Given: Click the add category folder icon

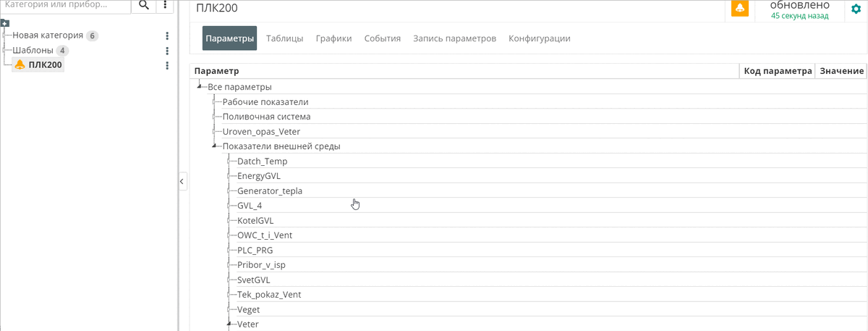Looking at the screenshot, I should (x=5, y=24).
